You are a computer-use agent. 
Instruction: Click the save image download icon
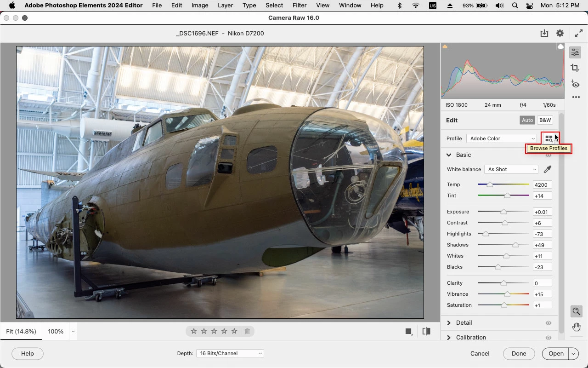544,33
